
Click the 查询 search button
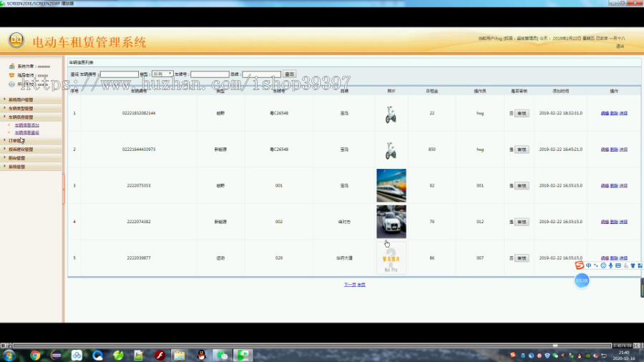coord(290,74)
